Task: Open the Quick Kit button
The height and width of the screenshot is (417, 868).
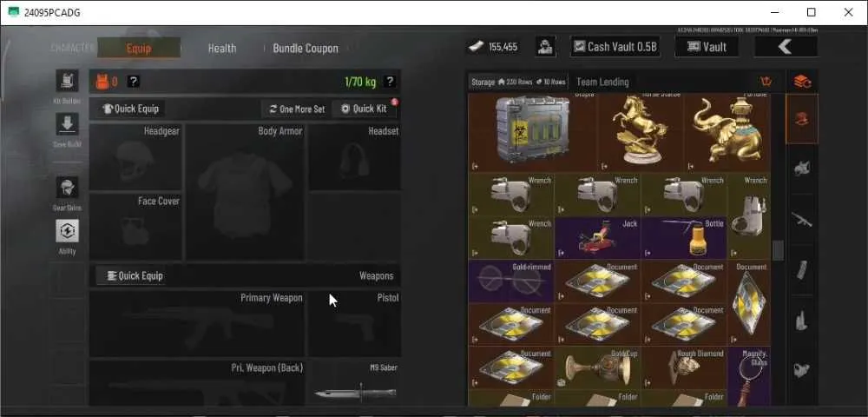Action: pos(365,109)
